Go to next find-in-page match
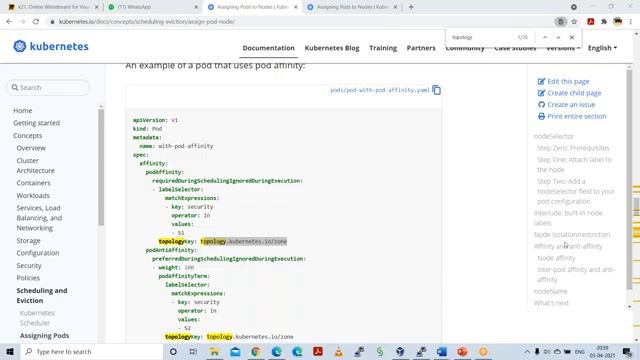640x360 pixels. coord(558,37)
